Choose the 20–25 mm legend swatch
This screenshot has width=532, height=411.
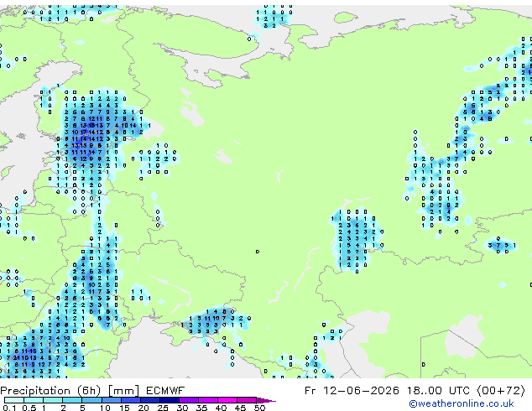coord(149,400)
